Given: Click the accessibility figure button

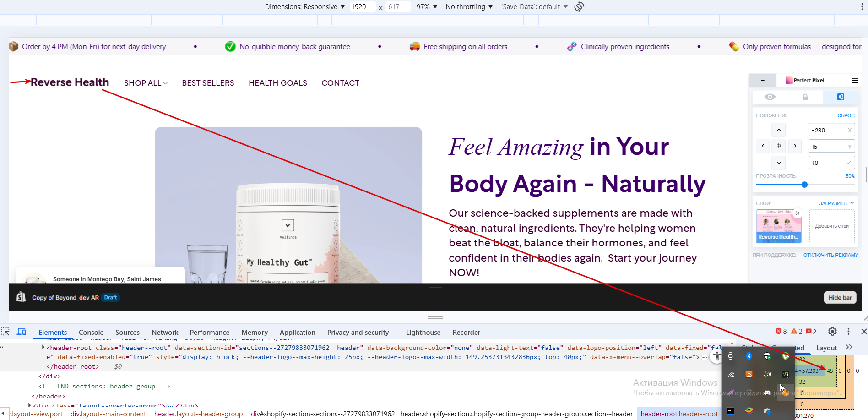Looking at the screenshot, I should pos(717,356).
